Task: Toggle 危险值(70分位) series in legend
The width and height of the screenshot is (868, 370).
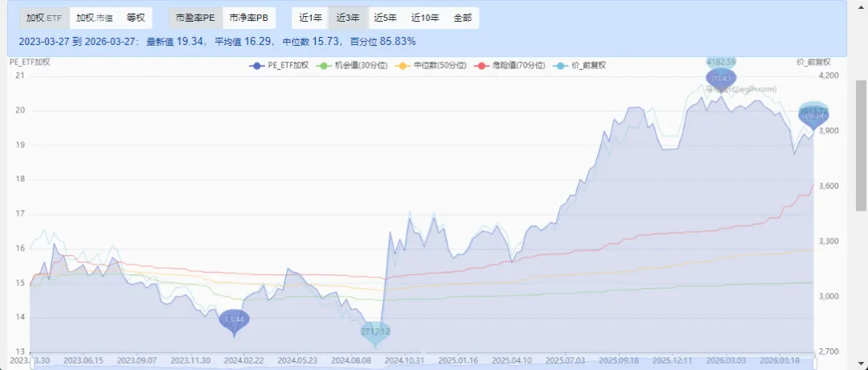Action: click(510, 65)
